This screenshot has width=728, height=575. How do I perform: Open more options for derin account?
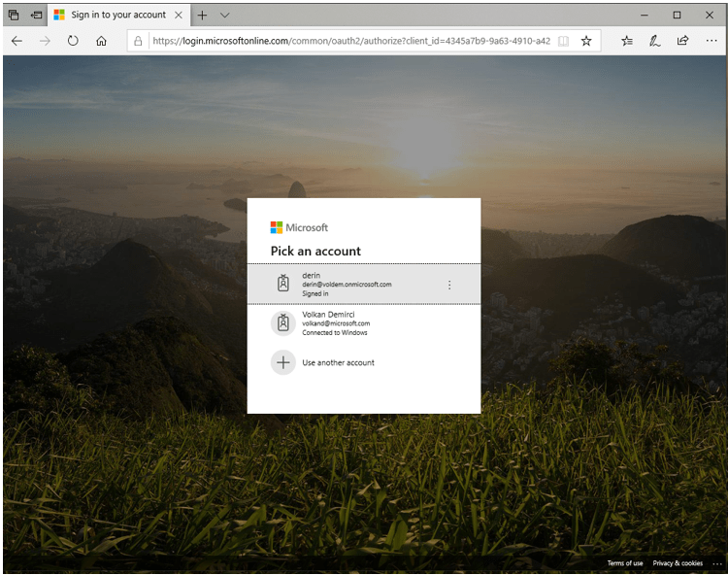point(448,285)
